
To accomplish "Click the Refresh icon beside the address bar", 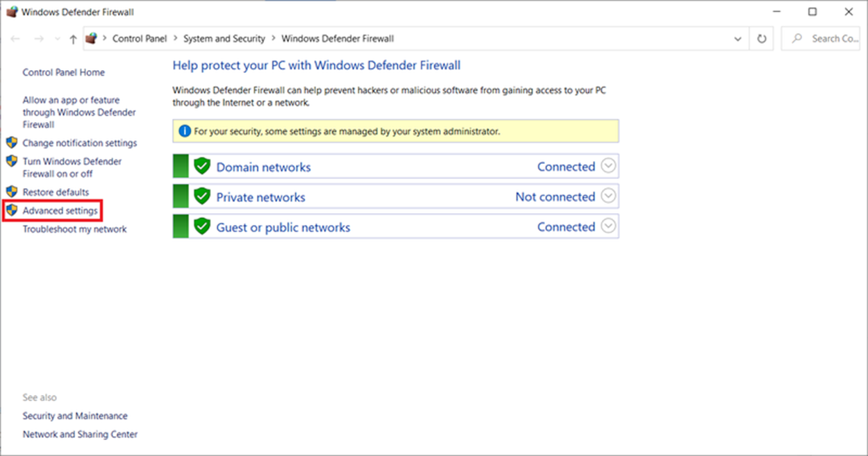I will point(761,38).
